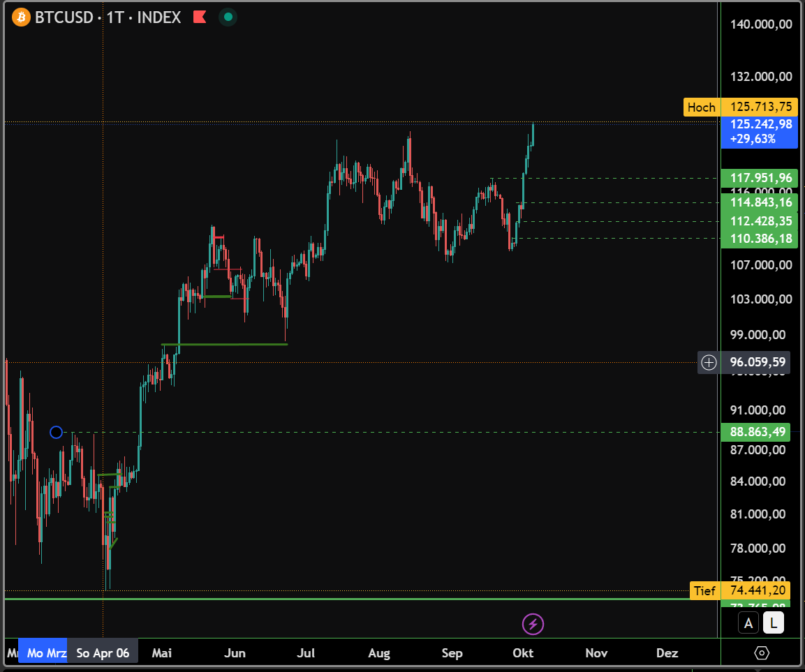Click the Jul label on time axis
The height and width of the screenshot is (672, 805).
[x=306, y=653]
